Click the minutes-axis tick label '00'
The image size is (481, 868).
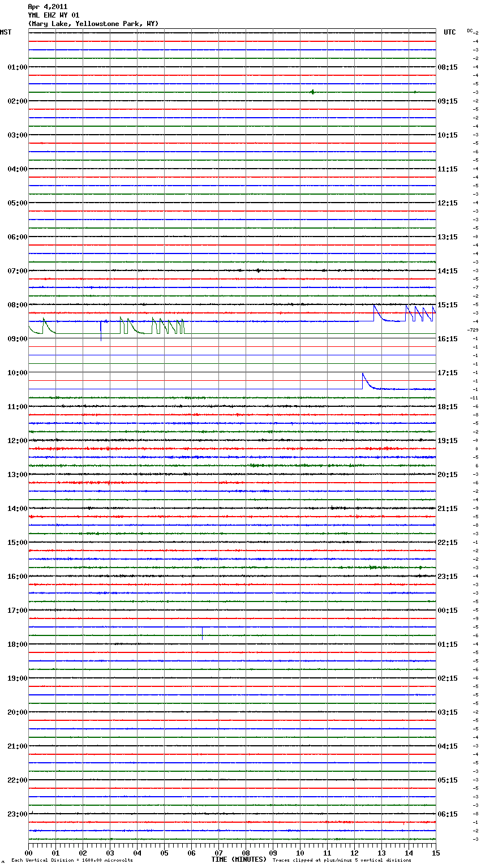click(28, 853)
